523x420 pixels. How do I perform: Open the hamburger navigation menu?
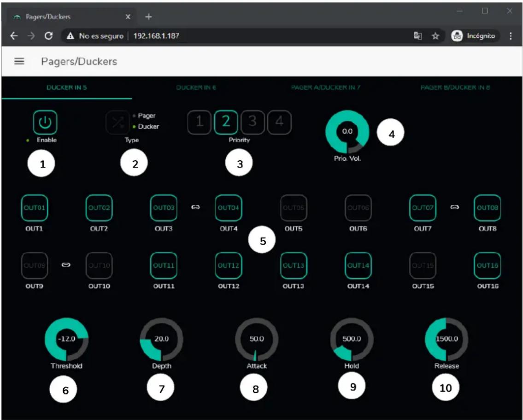(19, 61)
